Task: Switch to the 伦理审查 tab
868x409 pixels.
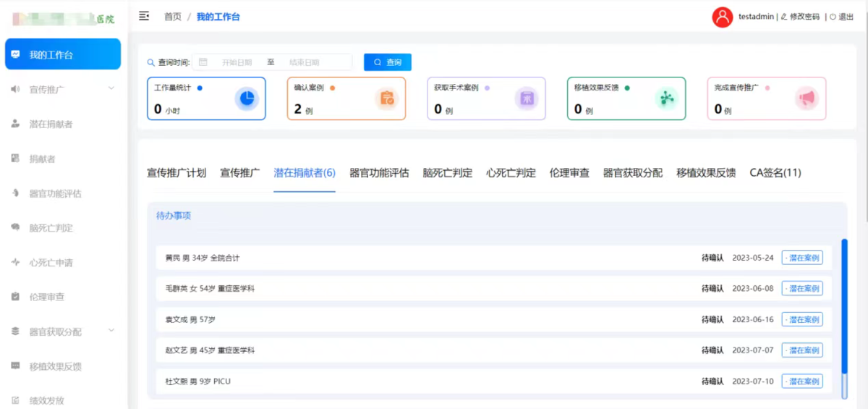Action: pyautogui.click(x=569, y=173)
